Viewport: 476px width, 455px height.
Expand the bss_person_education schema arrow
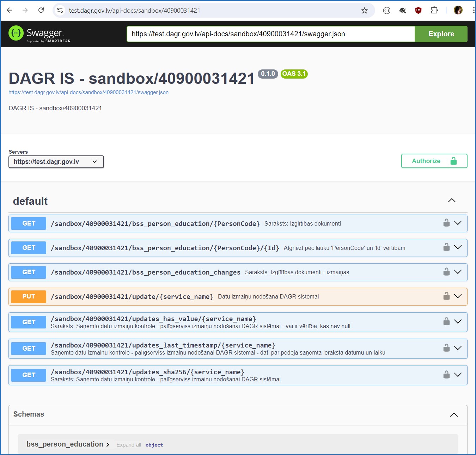108,445
